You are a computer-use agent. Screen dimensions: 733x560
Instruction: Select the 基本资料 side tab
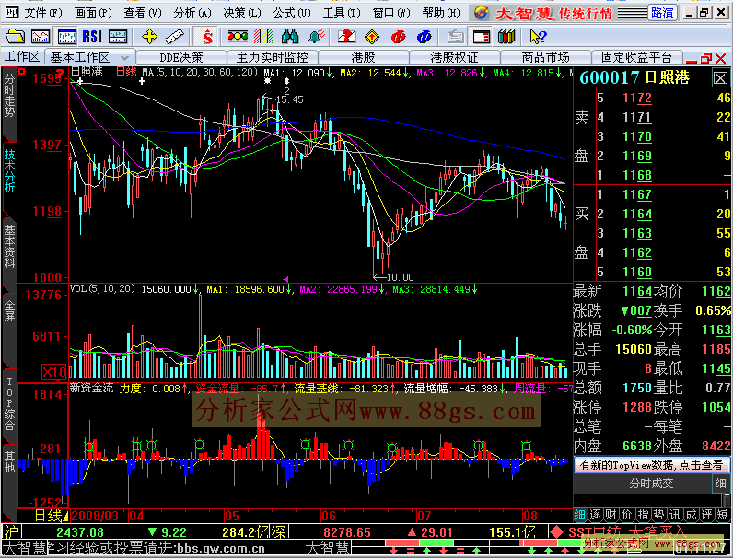[9, 245]
